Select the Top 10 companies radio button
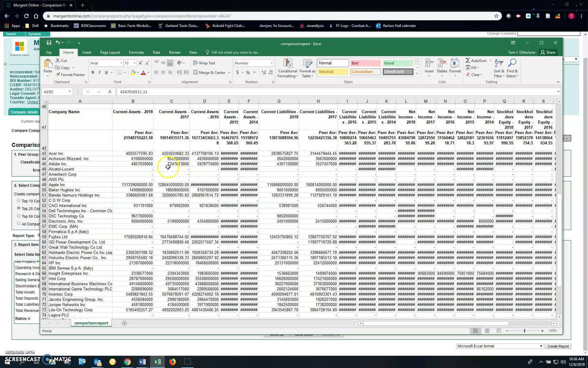588x368 pixels. (19, 200)
